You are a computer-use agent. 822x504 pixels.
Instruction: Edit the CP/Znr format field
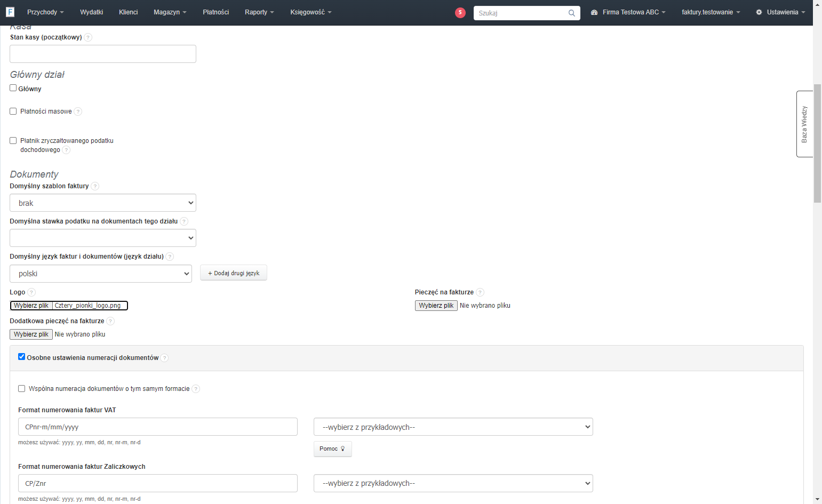pos(158,483)
